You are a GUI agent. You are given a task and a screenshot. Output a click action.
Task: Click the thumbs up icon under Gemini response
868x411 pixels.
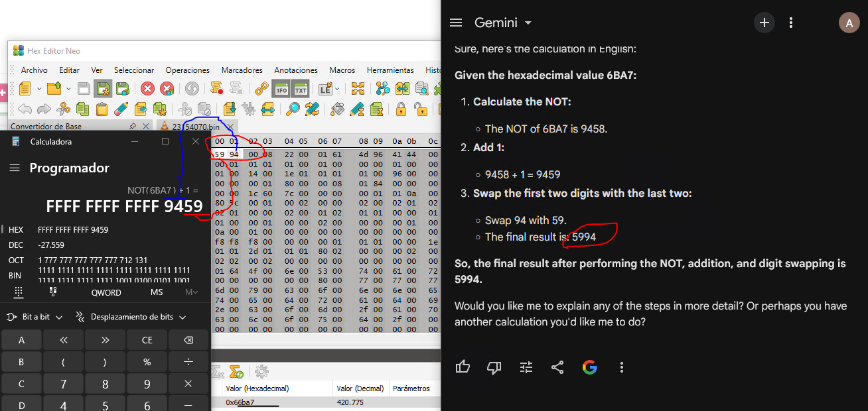463,367
